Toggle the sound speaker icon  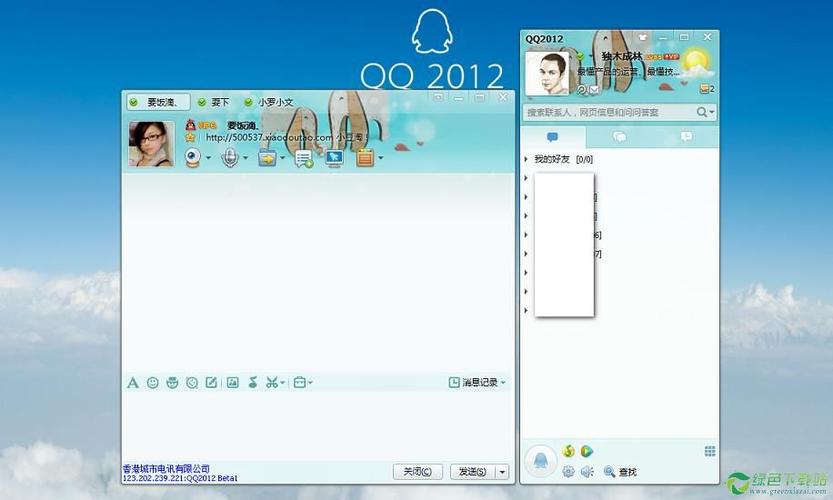click(586, 471)
